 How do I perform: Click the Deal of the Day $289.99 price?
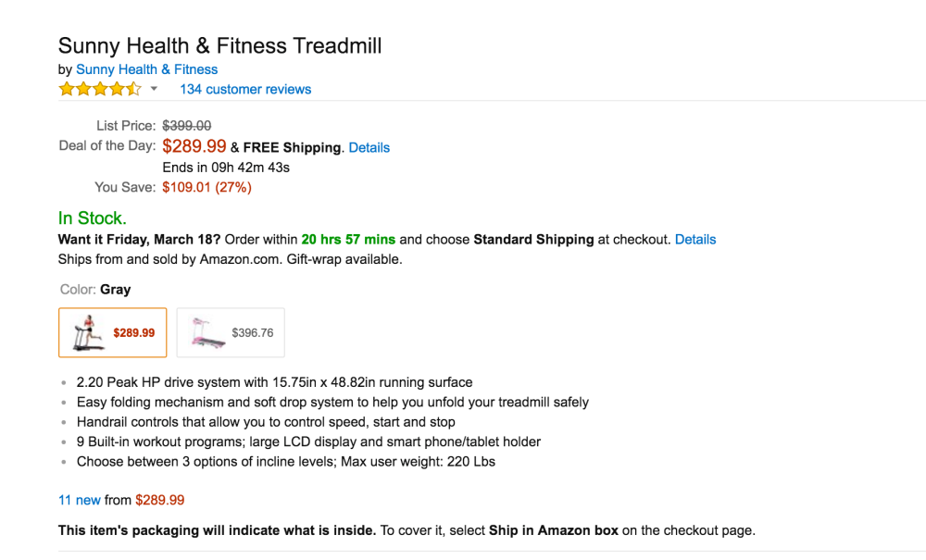click(194, 146)
